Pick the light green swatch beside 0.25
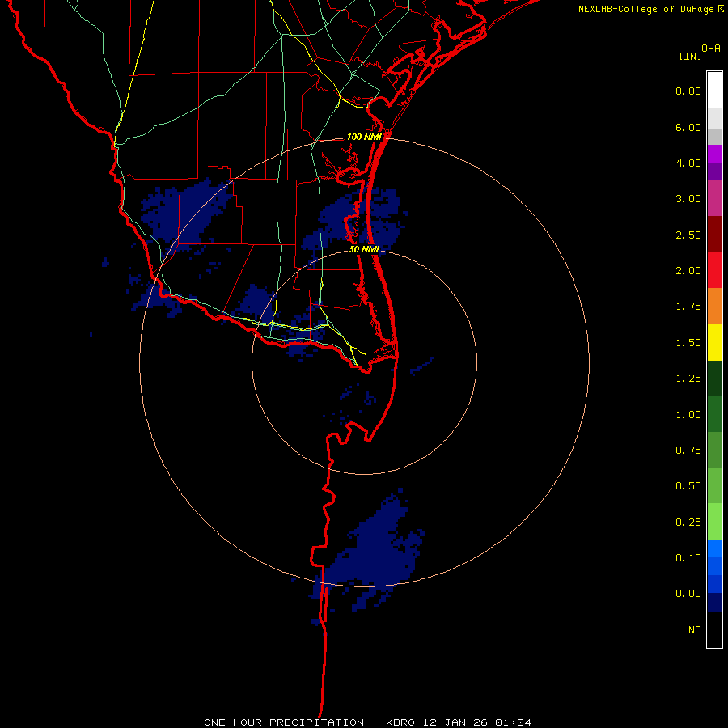This screenshot has height=728, width=728. [x=714, y=522]
